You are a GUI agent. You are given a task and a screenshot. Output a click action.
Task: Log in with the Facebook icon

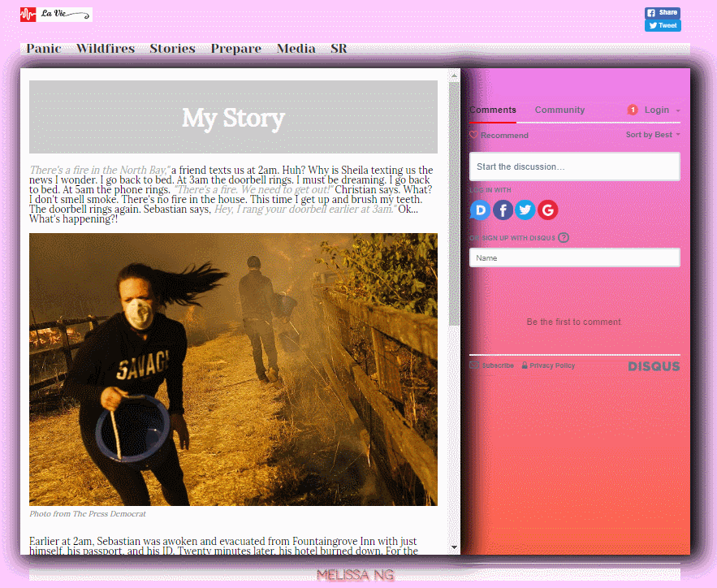click(503, 210)
